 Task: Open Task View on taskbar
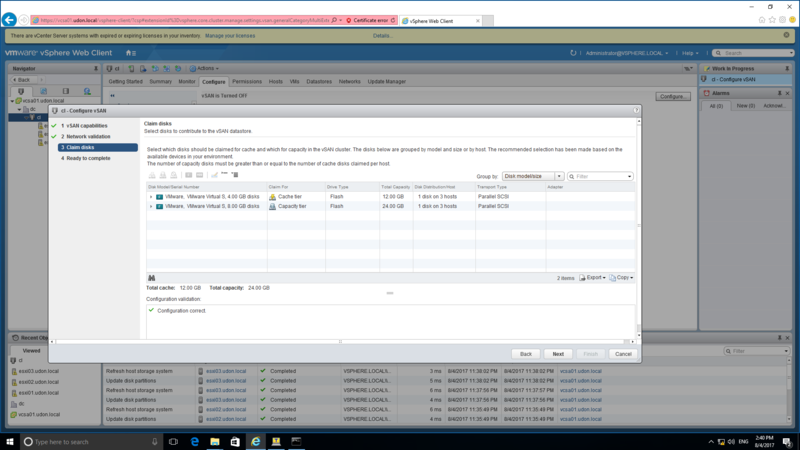173,442
